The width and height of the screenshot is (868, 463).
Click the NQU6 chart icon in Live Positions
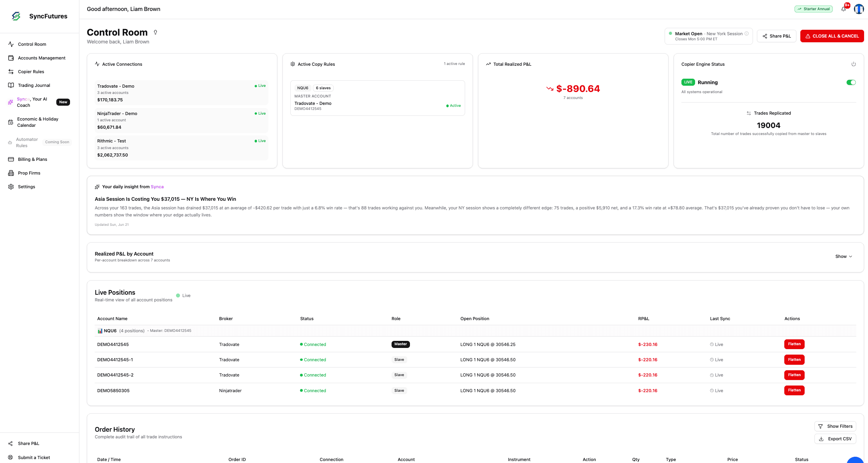pos(100,331)
